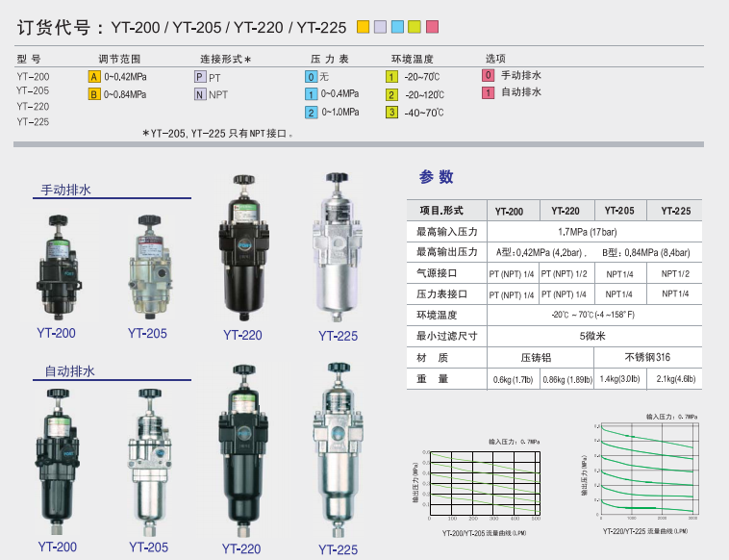Image resolution: width=729 pixels, height=560 pixels.
Task: Click the yellow swatch after YT-225 in header
Action: pyautogui.click(x=363, y=27)
